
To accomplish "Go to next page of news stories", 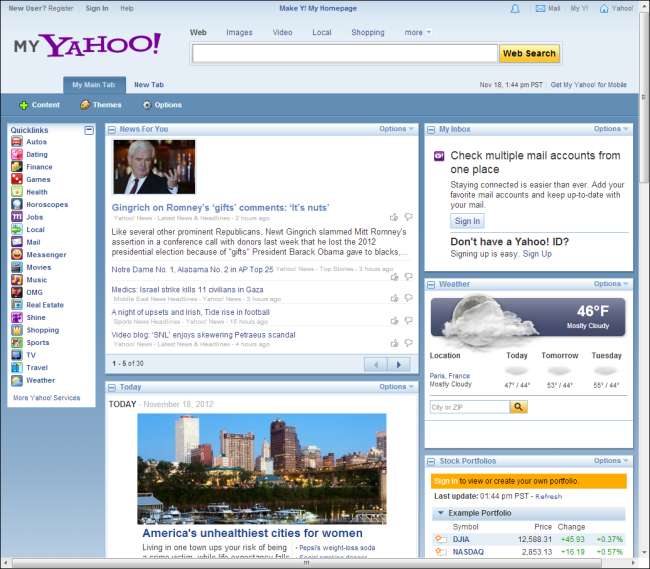I will [399, 365].
